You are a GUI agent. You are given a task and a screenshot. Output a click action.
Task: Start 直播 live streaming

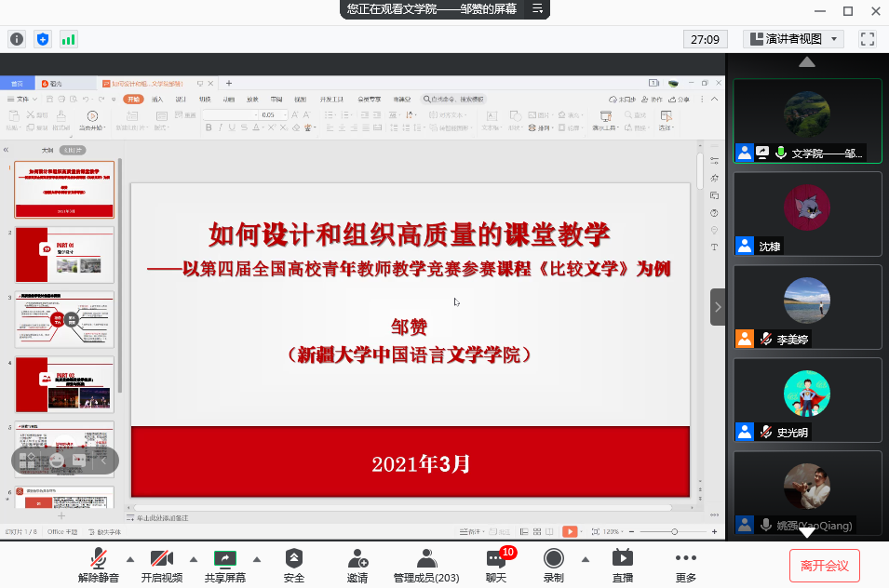[x=623, y=564]
